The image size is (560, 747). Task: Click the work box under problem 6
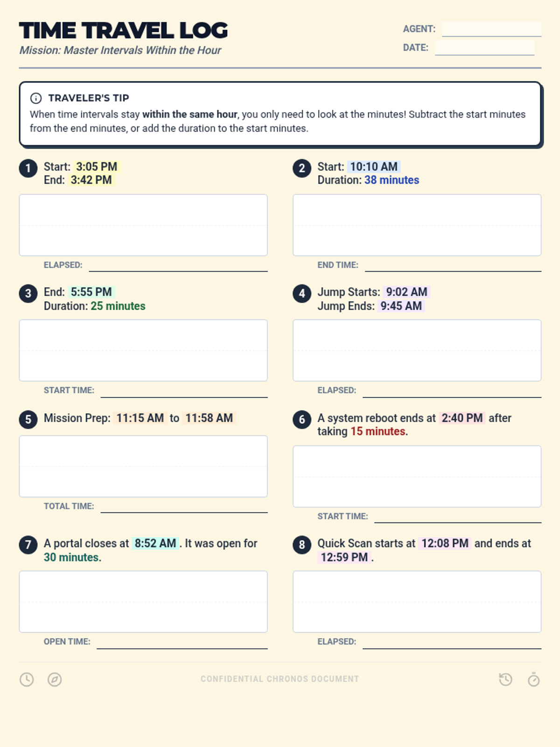point(417,476)
